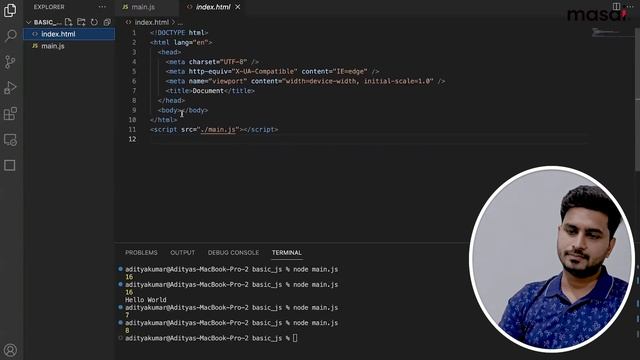Follow the ./main.js script source link

point(218,129)
